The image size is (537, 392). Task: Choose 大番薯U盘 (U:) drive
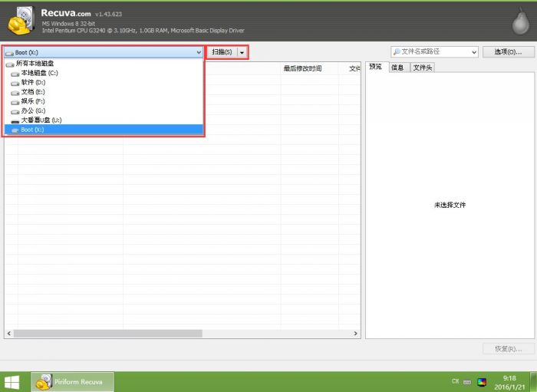point(41,120)
